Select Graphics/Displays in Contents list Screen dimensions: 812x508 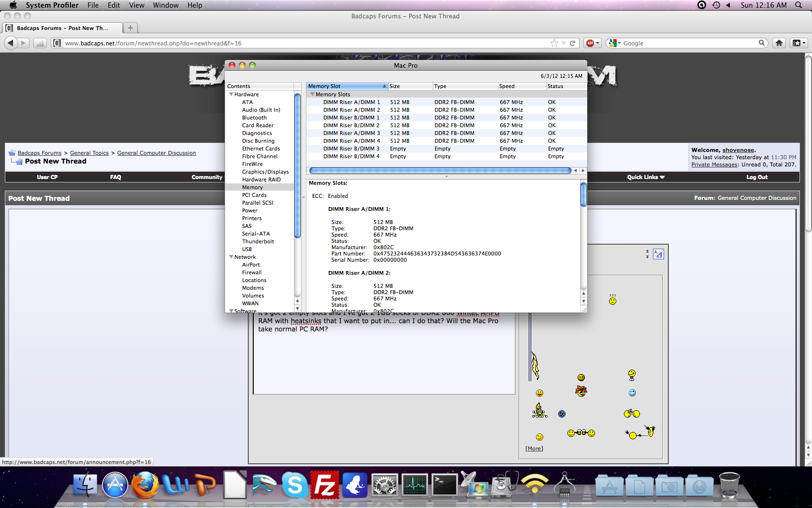pyautogui.click(x=265, y=172)
